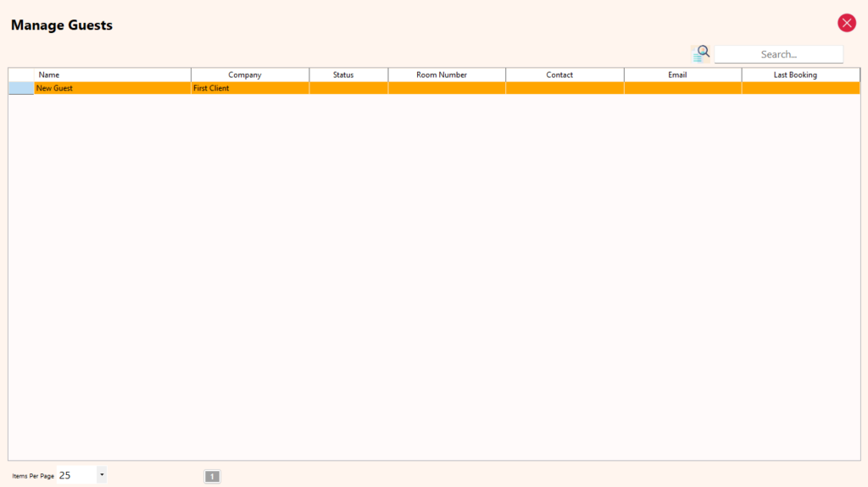This screenshot has height=487, width=868.
Task: Select the Email cell in New Guest row
Action: tap(682, 88)
